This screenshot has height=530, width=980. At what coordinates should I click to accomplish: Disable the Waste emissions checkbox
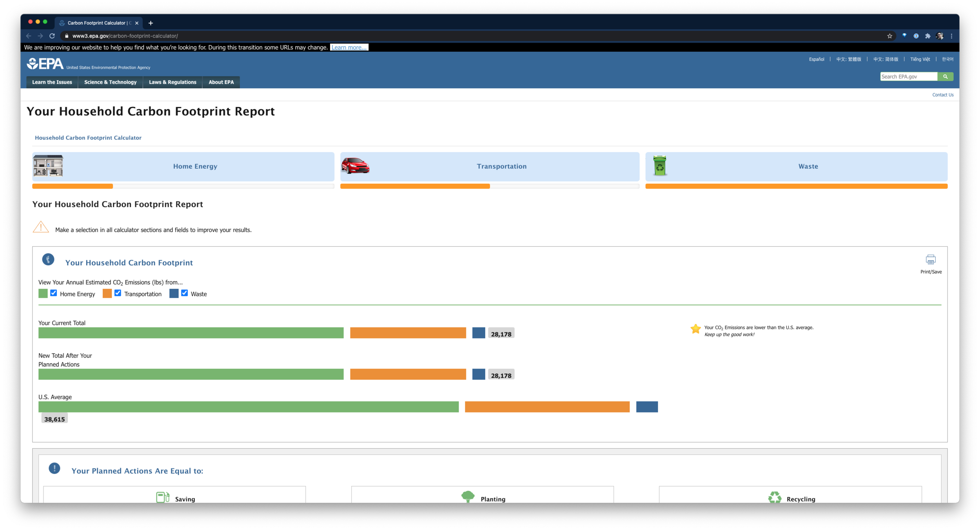click(184, 293)
